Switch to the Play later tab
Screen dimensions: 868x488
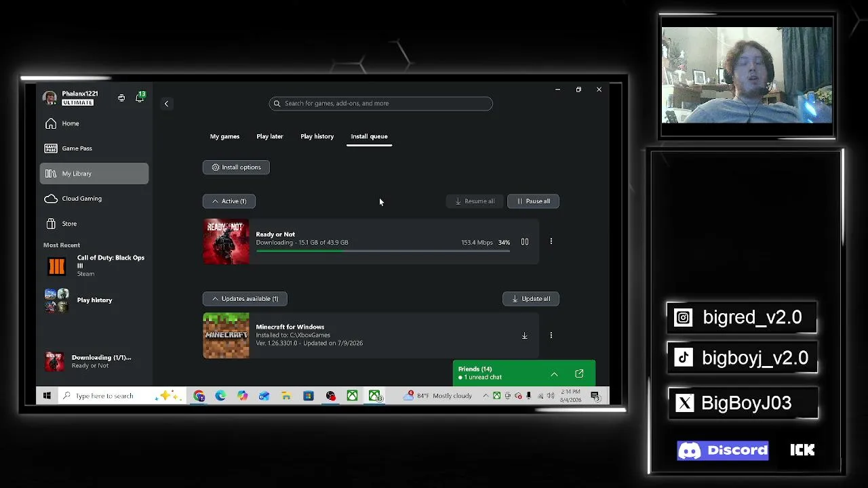[x=270, y=136]
